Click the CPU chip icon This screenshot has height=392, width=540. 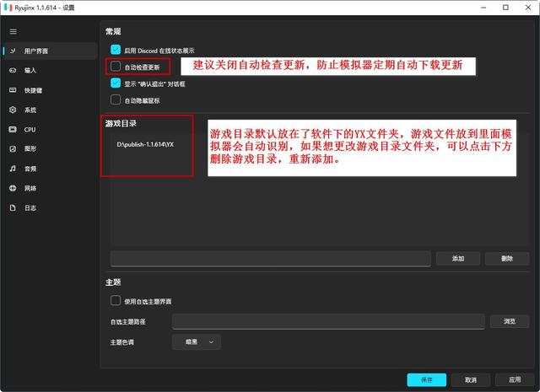tap(13, 130)
